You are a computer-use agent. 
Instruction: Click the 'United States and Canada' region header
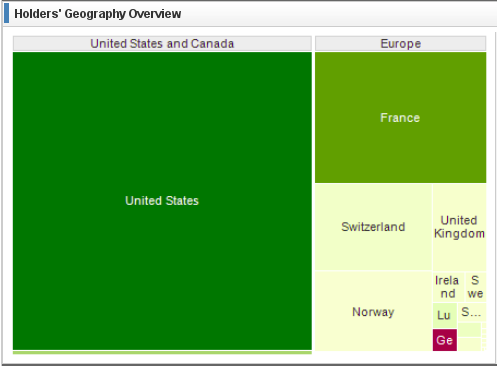[x=162, y=43]
